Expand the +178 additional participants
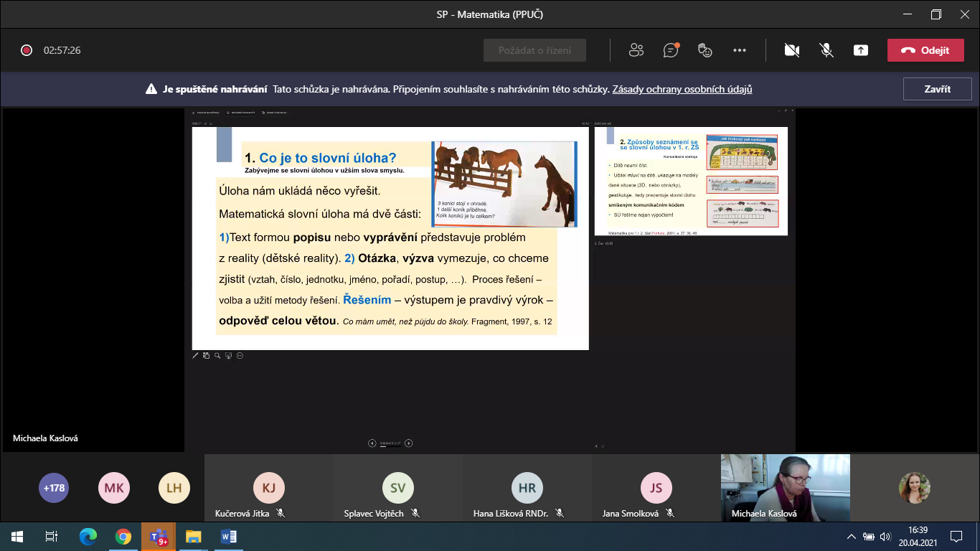This screenshot has width=980, height=551. click(54, 488)
